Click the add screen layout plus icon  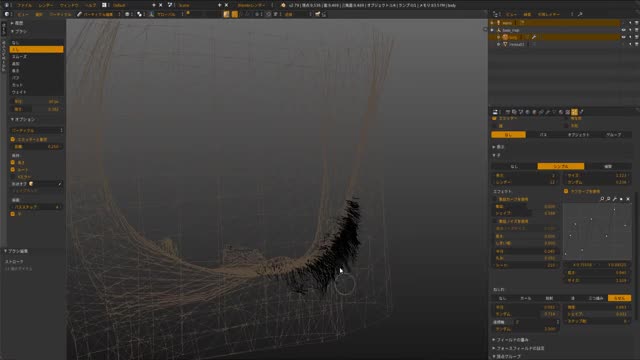click(x=154, y=5)
